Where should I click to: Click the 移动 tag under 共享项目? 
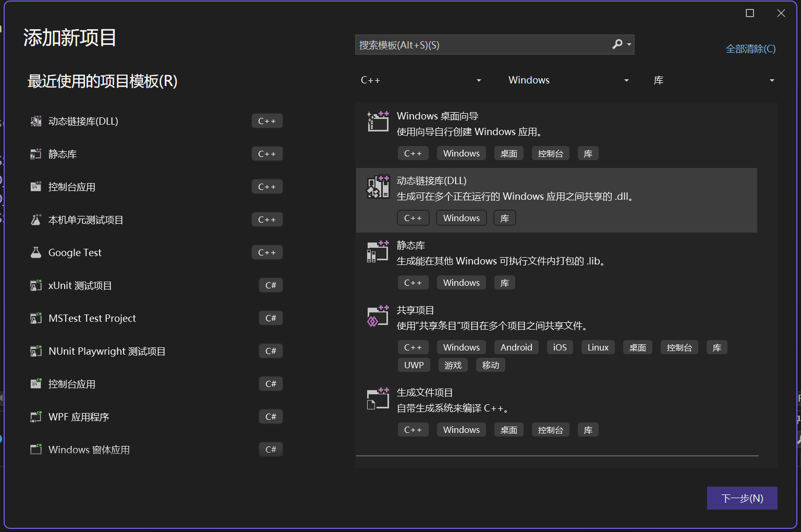(x=491, y=365)
